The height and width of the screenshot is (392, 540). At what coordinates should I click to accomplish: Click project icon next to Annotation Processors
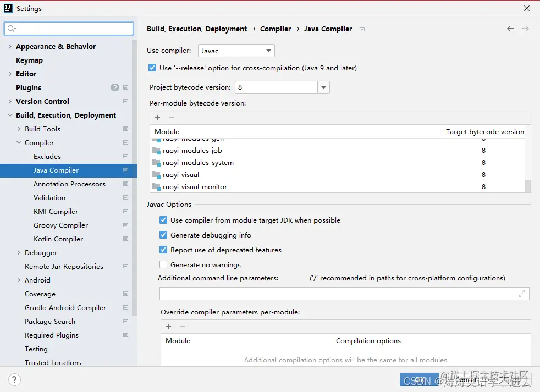[126, 184]
